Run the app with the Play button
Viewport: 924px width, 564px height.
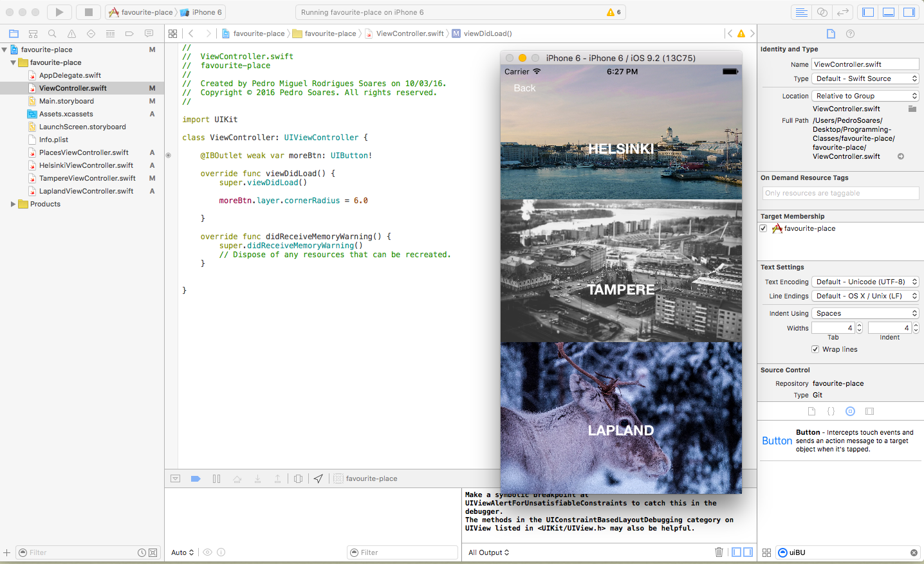[x=59, y=12]
